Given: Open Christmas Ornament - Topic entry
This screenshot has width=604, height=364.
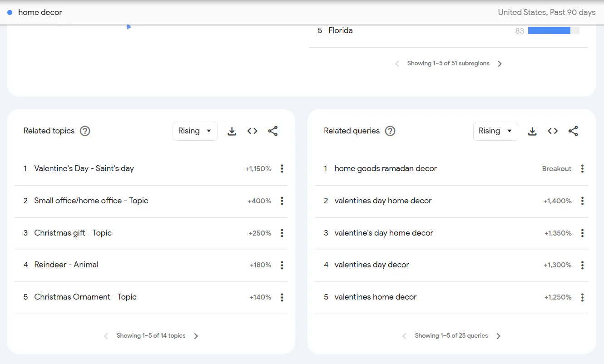Looking at the screenshot, I should (x=85, y=297).
